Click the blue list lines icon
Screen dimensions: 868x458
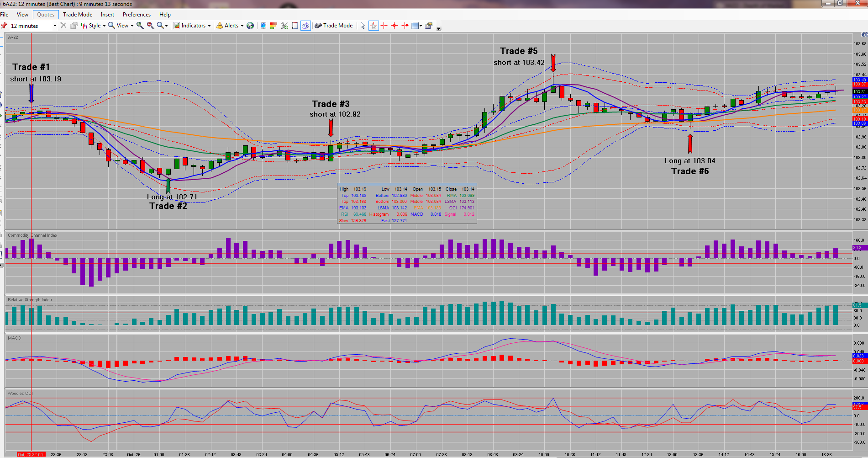tap(416, 26)
